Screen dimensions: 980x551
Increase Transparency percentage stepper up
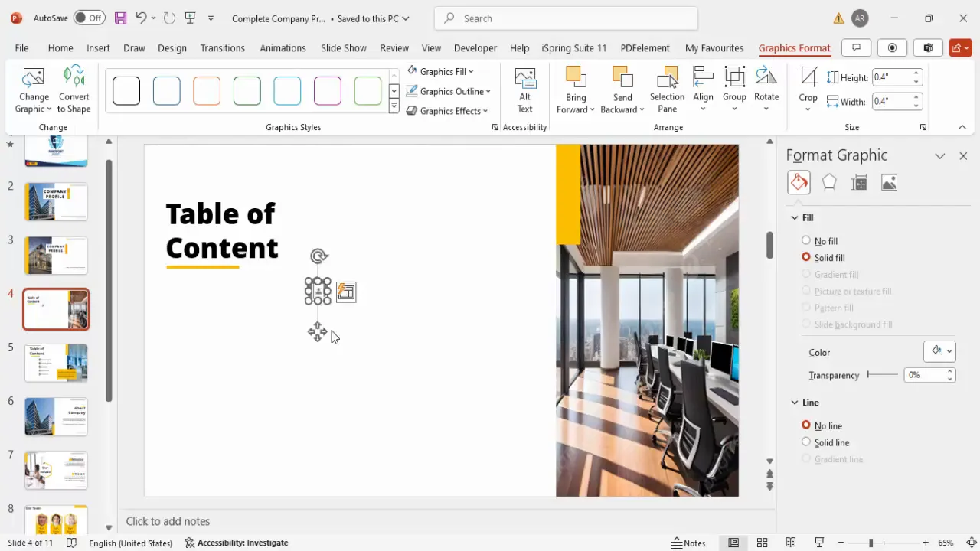tap(950, 371)
